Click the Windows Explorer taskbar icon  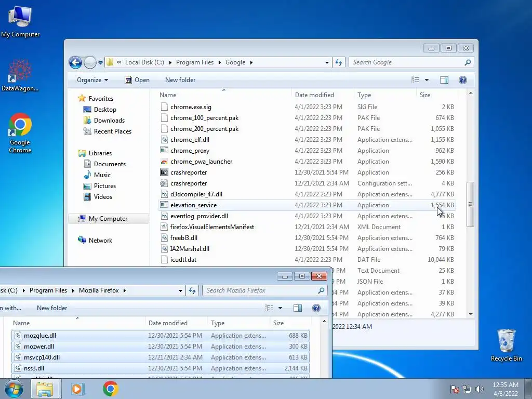click(x=45, y=389)
